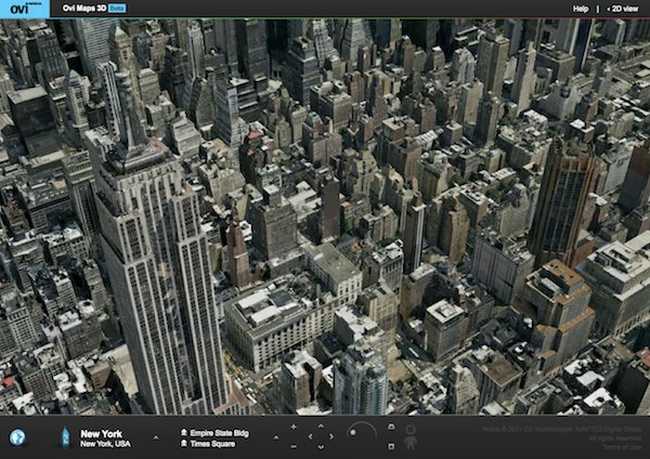650x459 pixels.
Task: Click the zoom in plus icon
Action: pyautogui.click(x=293, y=427)
